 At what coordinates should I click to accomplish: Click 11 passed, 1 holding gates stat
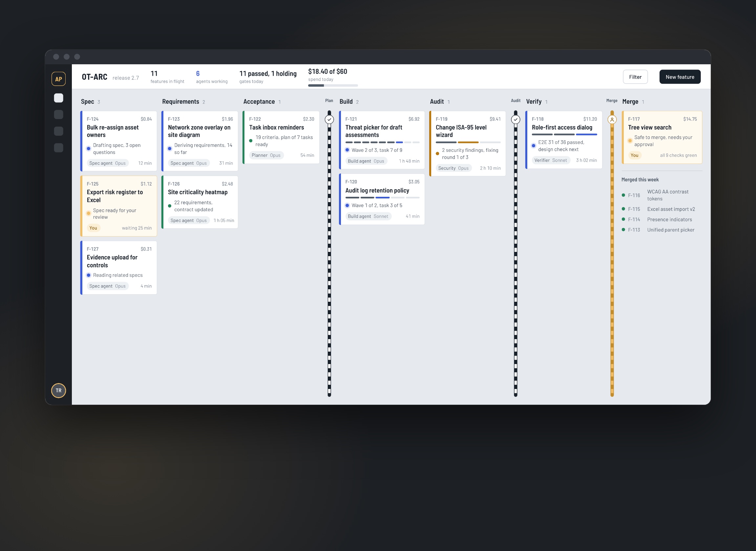(268, 77)
